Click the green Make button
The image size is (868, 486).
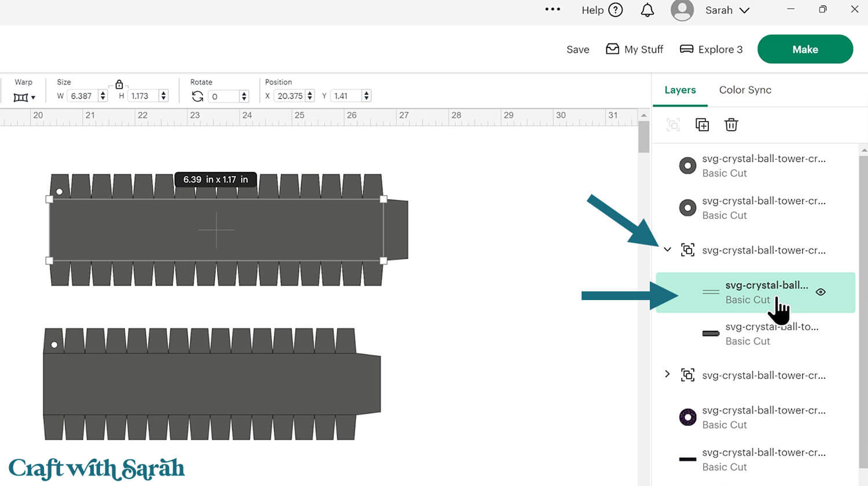click(x=804, y=49)
